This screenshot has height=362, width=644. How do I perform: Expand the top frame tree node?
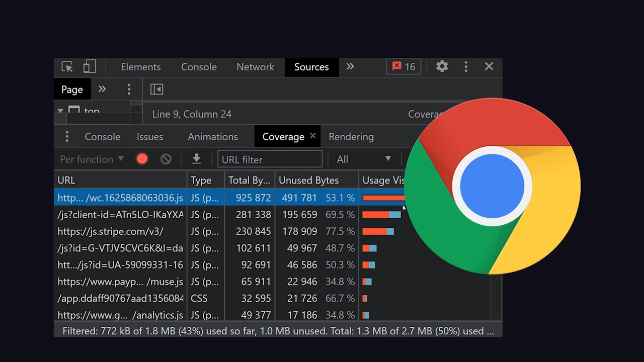pyautogui.click(x=60, y=111)
